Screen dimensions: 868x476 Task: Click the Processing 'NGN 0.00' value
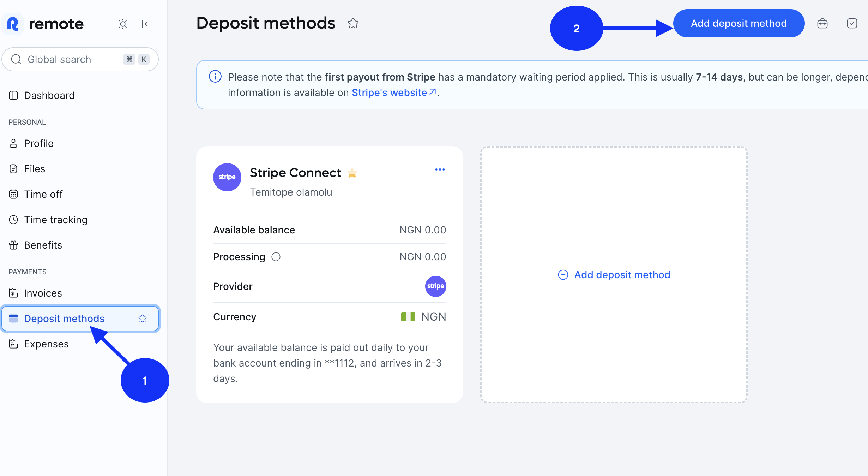(423, 257)
